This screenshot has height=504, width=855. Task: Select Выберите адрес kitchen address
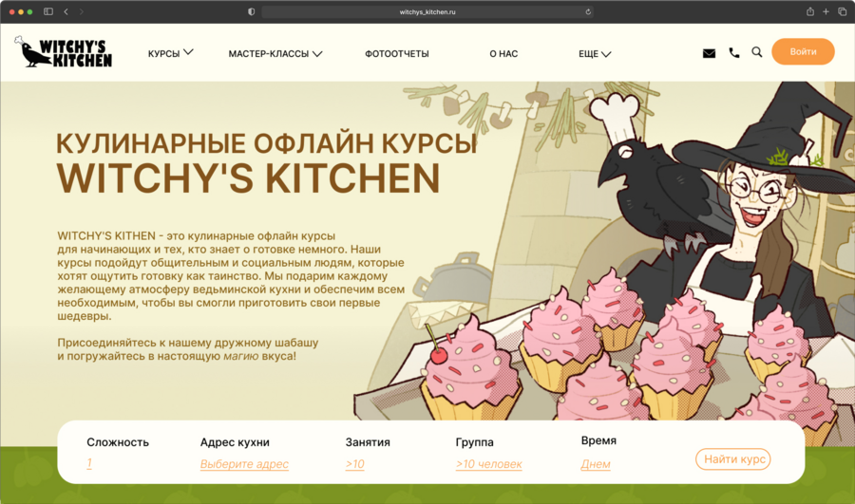(244, 464)
